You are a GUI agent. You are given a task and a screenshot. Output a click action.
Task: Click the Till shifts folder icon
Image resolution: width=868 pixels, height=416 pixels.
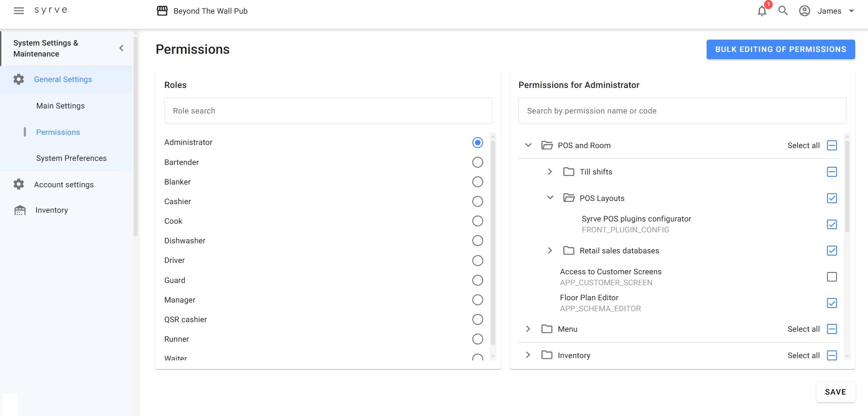click(x=568, y=172)
